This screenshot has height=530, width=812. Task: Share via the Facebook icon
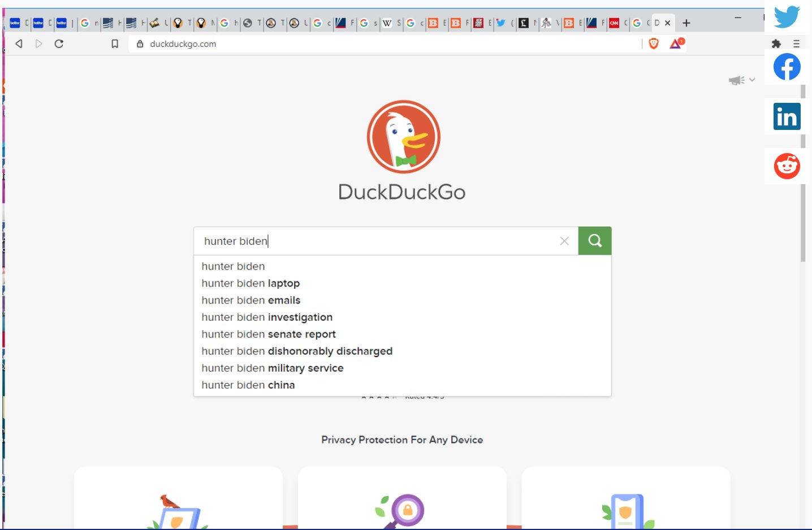click(787, 67)
